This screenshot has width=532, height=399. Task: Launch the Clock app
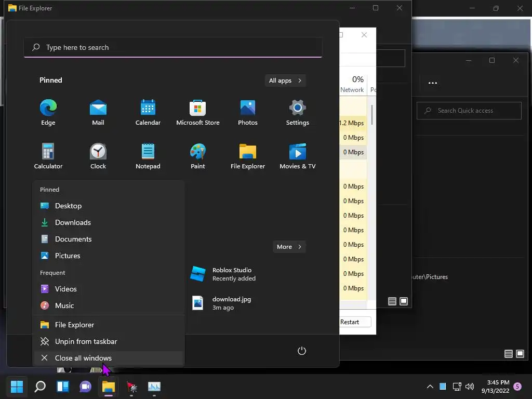98,156
